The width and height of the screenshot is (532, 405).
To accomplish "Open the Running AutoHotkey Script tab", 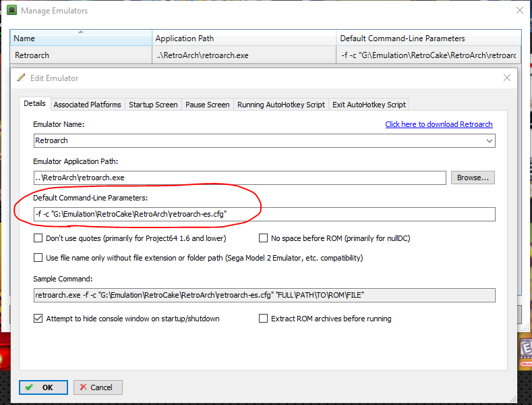I will click(x=281, y=105).
